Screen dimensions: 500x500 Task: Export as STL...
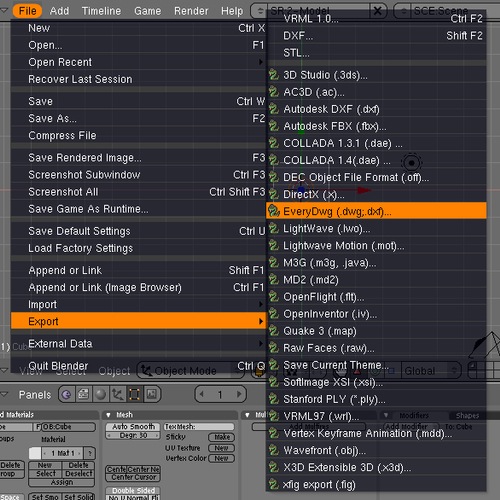(376, 53)
